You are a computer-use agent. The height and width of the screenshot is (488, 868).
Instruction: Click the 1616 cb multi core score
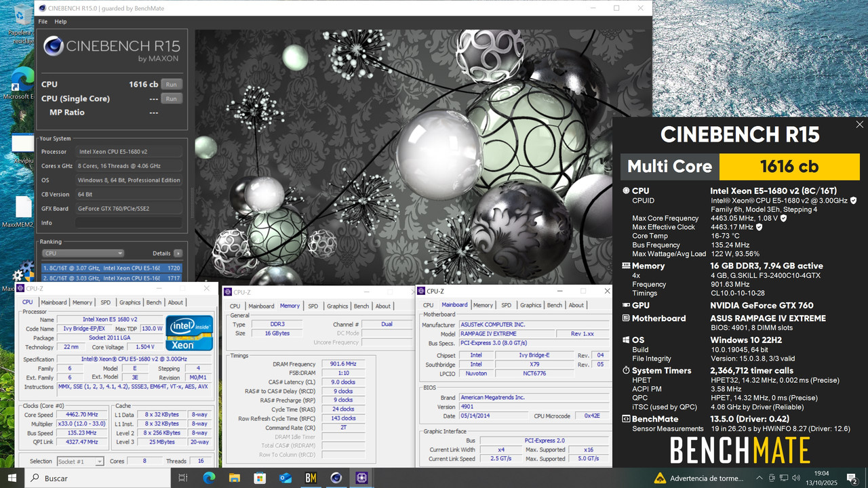coord(789,167)
